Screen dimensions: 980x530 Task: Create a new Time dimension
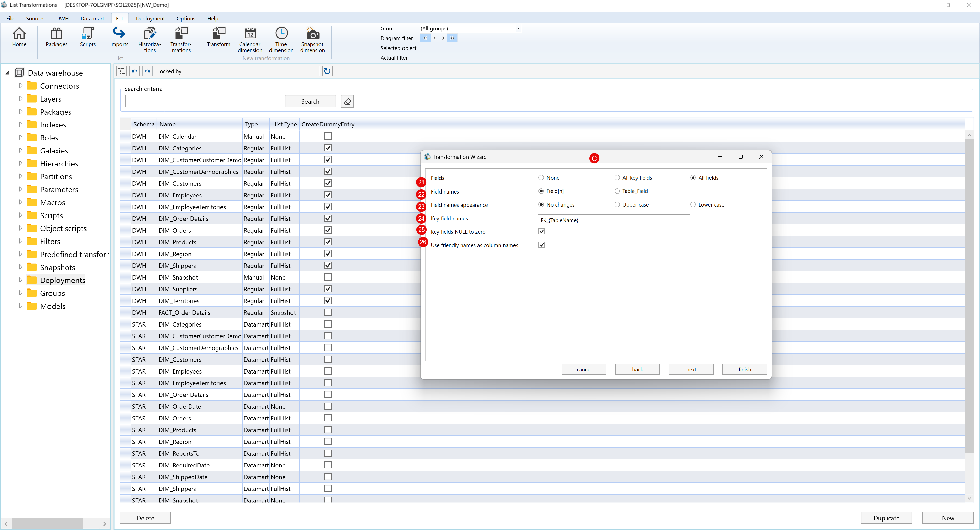[x=281, y=34]
